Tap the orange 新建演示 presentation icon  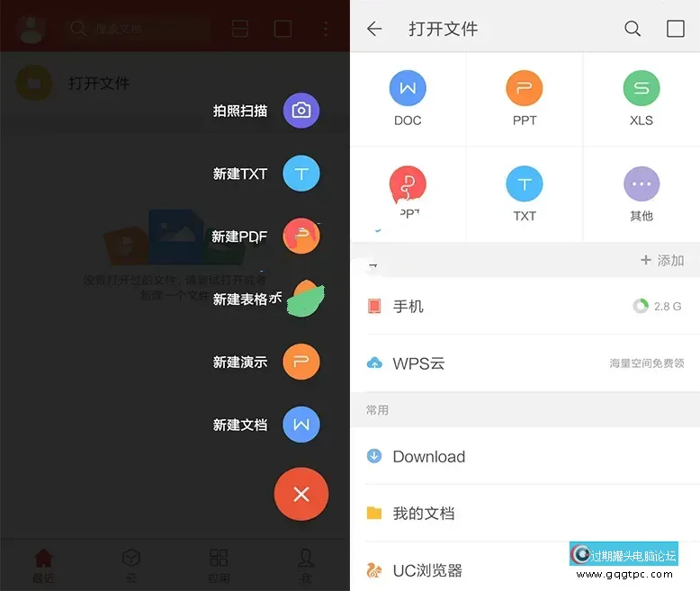point(301,362)
